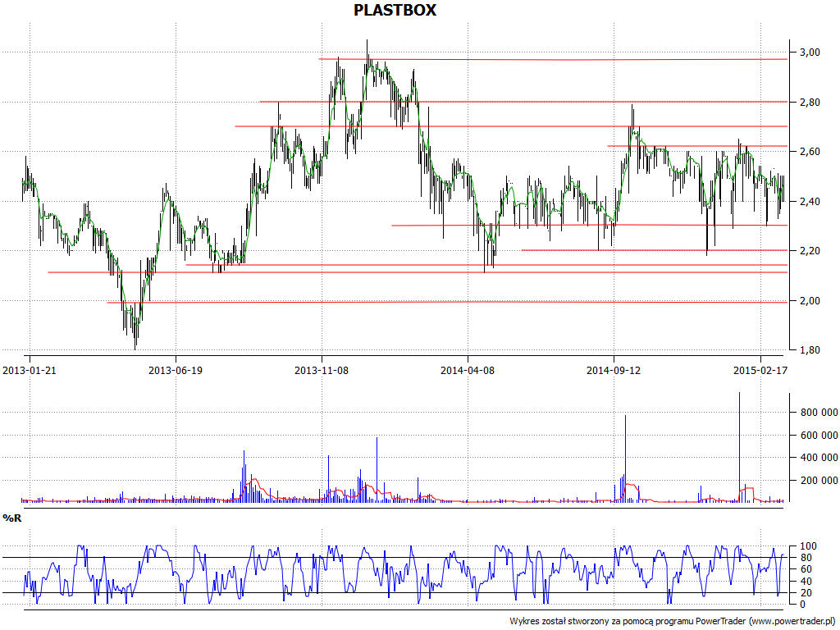Screen dimensions: 840x630
Task: Click the tallest volume spike near 2015
Action: coord(739,447)
